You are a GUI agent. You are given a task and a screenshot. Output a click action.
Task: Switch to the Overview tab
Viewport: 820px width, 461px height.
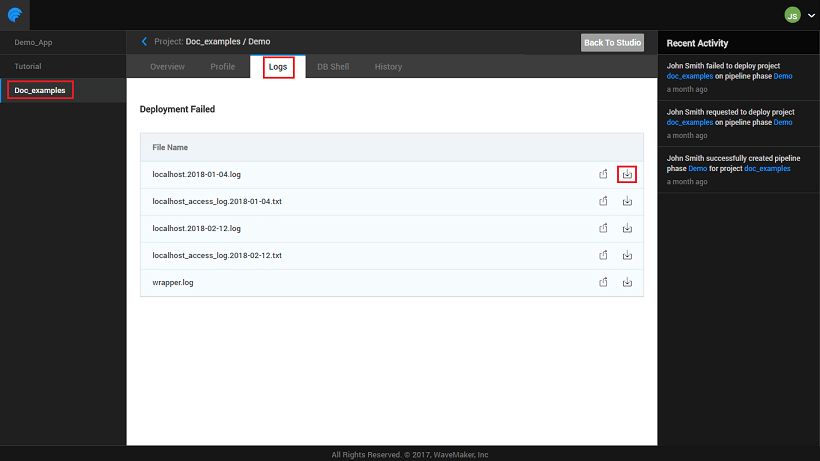click(167, 67)
